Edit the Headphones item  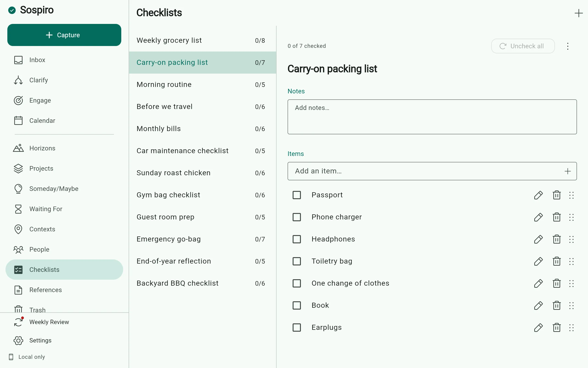click(538, 239)
